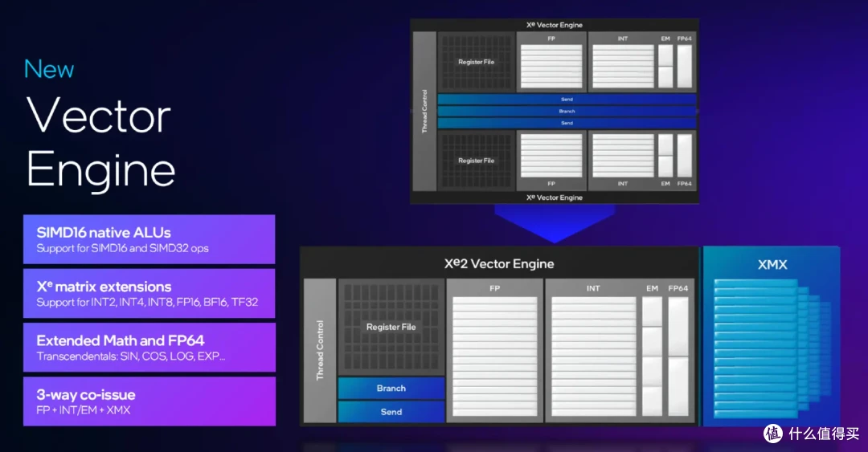The height and width of the screenshot is (452, 868).
Task: Click the Branch block in Xe2 Vector Engine
Action: (391, 389)
